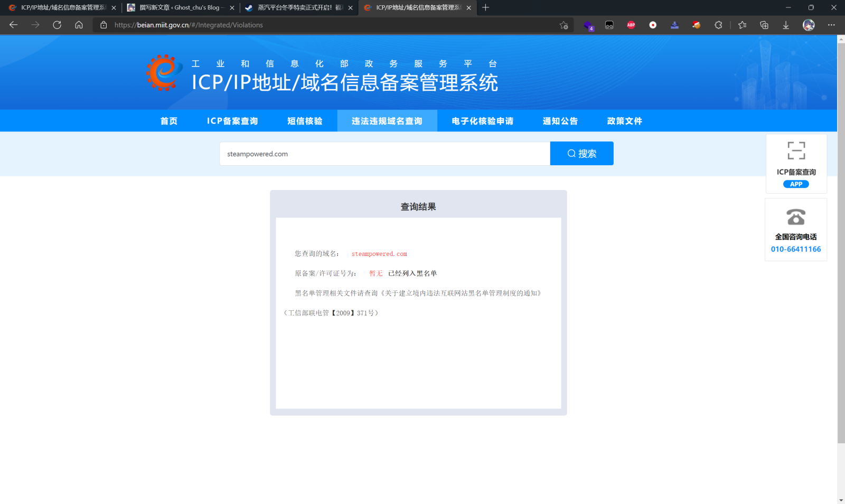
Task: Click the red circle extension icon
Action: [653, 25]
